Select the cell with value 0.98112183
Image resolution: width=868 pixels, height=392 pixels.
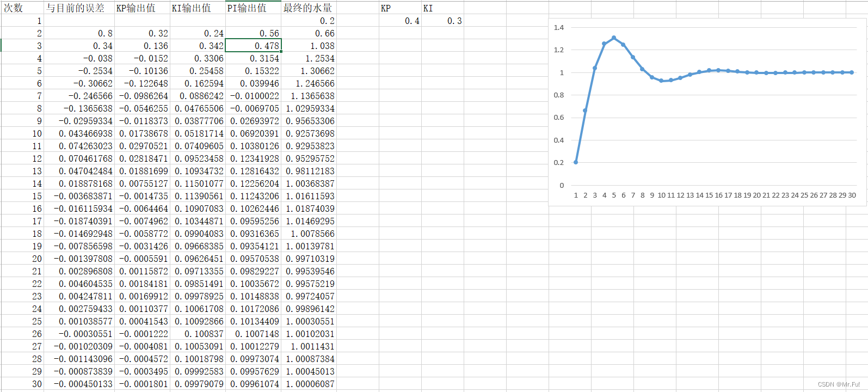coord(309,171)
